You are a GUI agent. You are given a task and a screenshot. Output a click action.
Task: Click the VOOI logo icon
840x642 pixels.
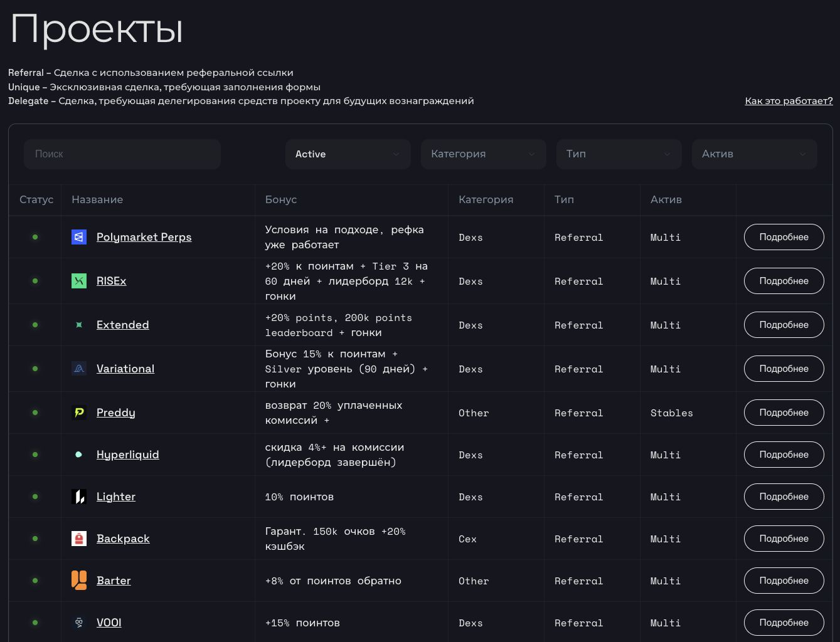click(79, 623)
